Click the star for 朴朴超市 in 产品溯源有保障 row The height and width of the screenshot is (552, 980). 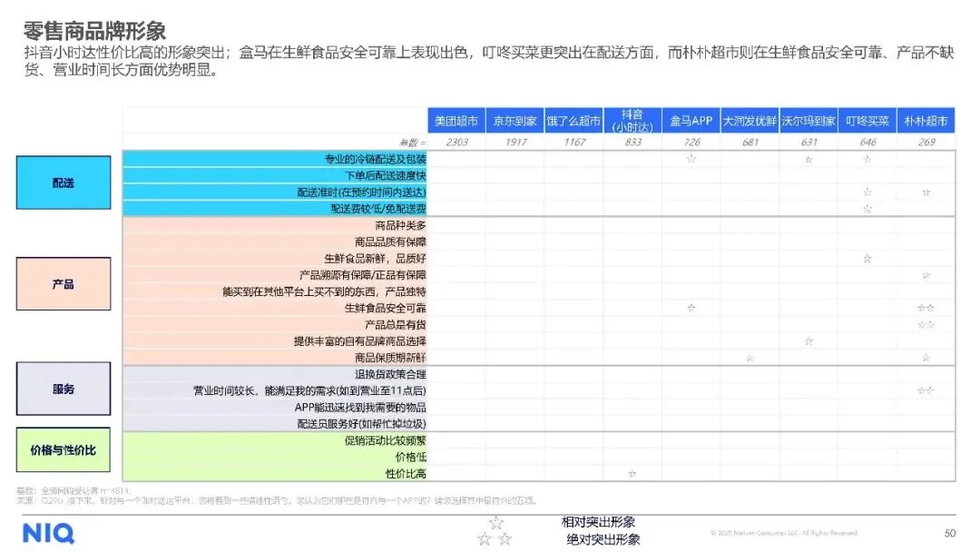coord(926,275)
